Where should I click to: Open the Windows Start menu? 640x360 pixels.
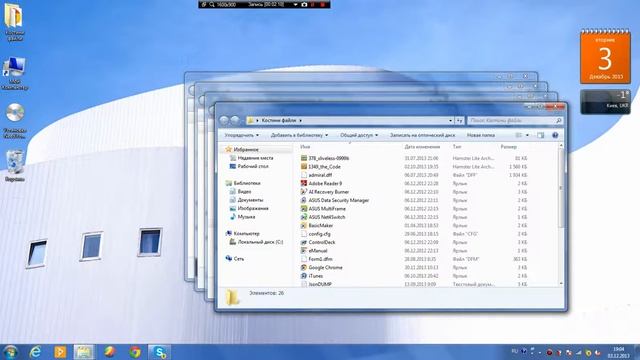(10, 352)
